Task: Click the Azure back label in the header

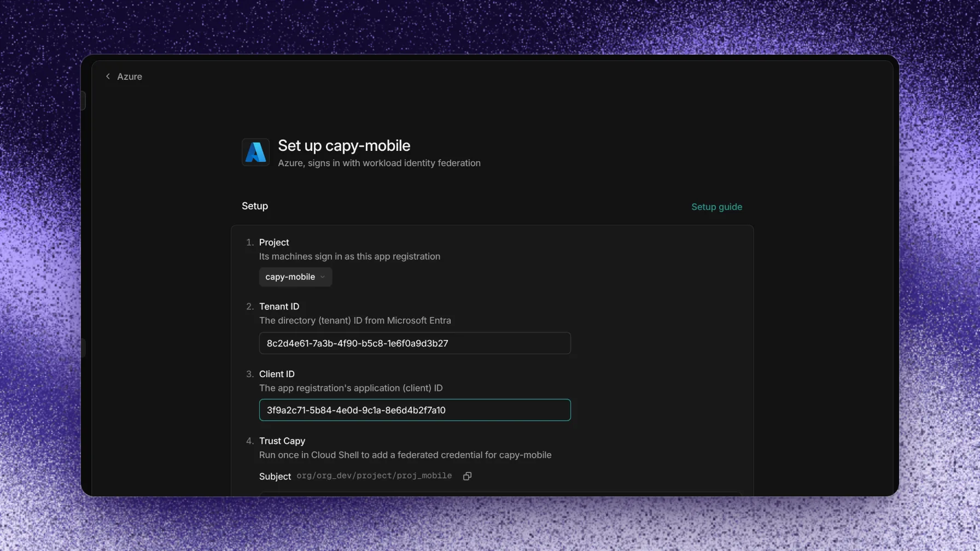Action: (130, 77)
